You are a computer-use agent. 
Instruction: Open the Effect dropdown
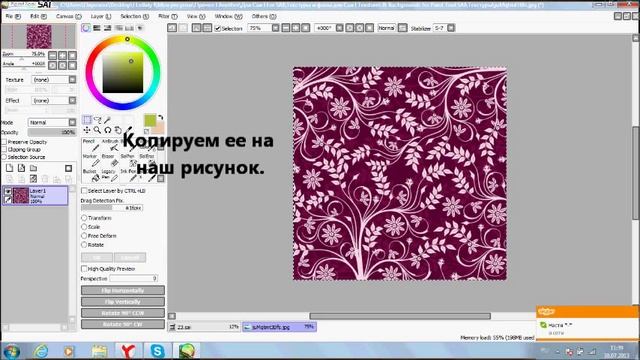coord(72,100)
